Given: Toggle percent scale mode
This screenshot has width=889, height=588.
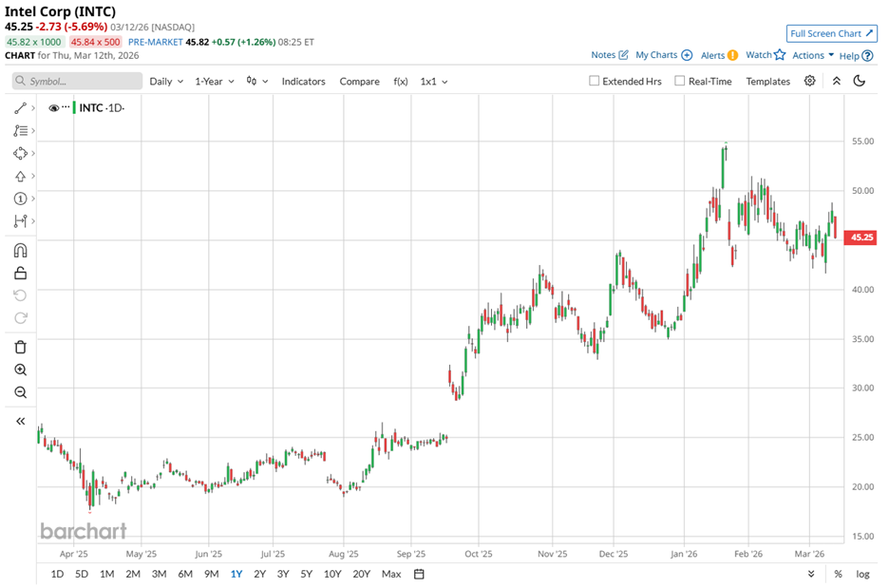Looking at the screenshot, I should pos(838,575).
